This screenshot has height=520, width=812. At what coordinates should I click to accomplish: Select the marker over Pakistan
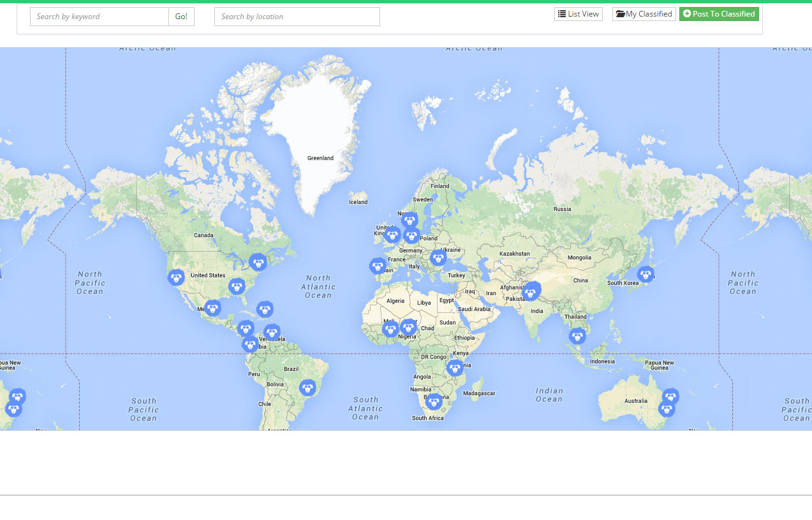(x=531, y=291)
